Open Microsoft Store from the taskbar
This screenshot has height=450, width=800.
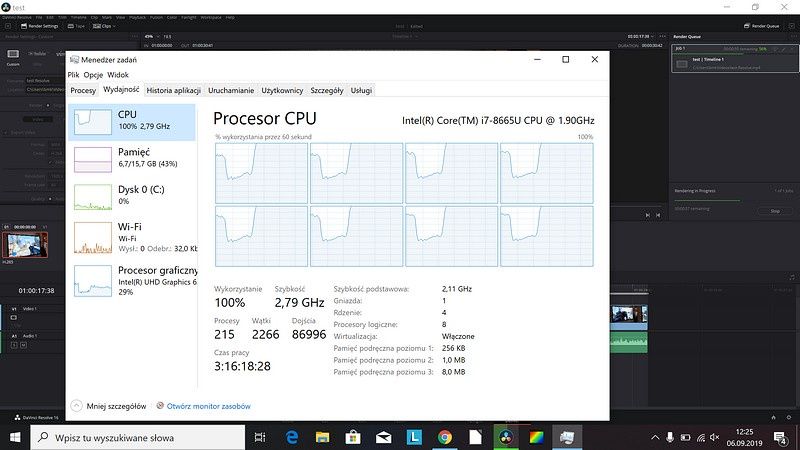pyautogui.click(x=353, y=437)
